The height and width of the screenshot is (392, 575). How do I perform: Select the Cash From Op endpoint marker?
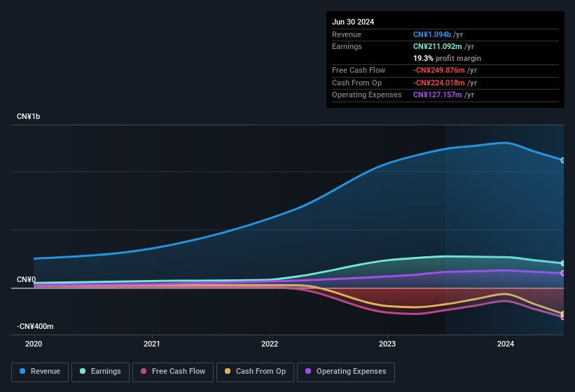pos(563,314)
